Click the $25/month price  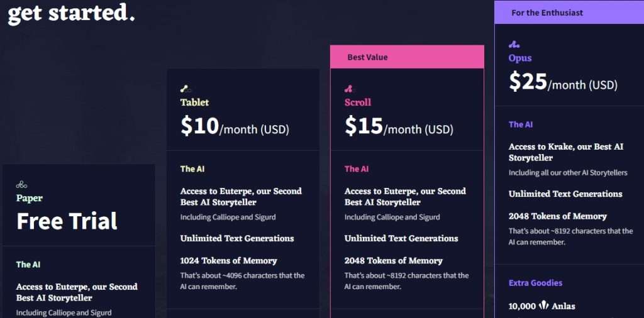563,82
